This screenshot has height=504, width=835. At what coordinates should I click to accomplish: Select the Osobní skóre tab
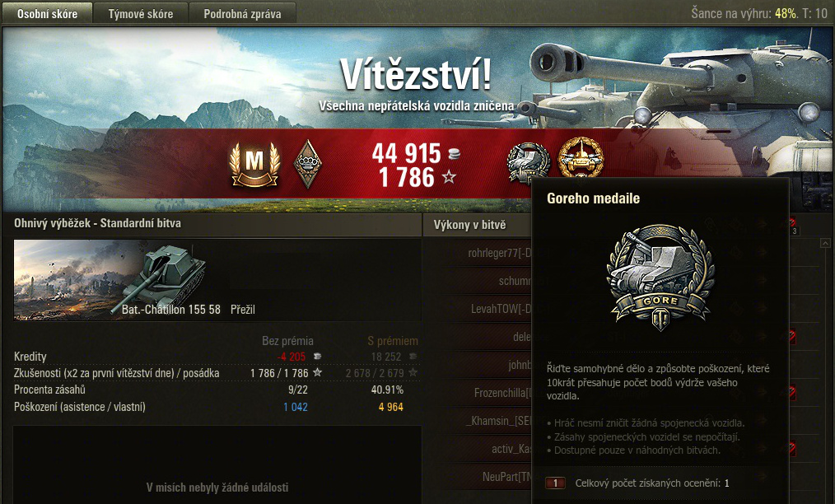click(47, 13)
